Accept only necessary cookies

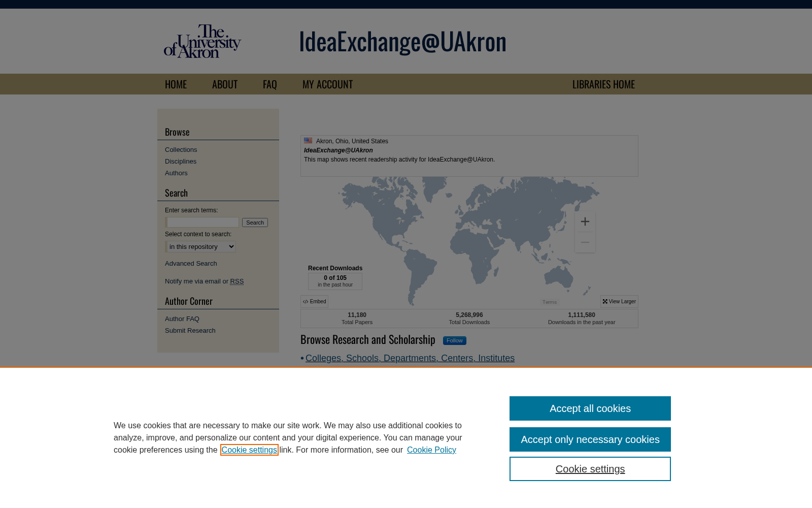tap(590, 439)
